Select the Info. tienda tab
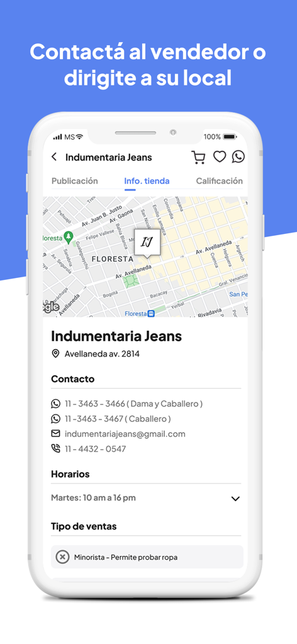This screenshot has height=644, width=297. (x=147, y=181)
